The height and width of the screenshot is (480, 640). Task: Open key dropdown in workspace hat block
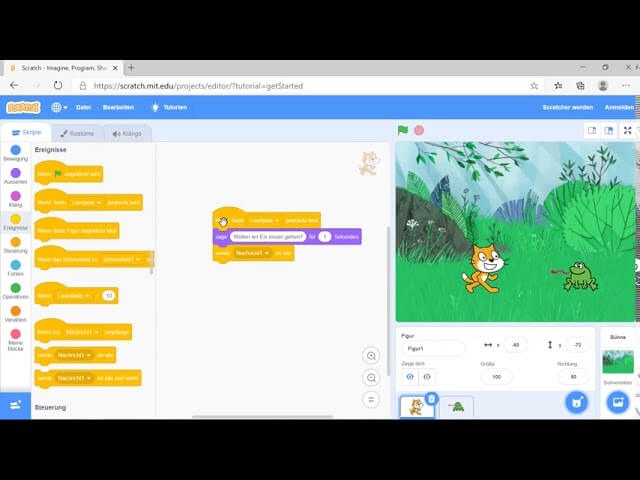pos(264,220)
